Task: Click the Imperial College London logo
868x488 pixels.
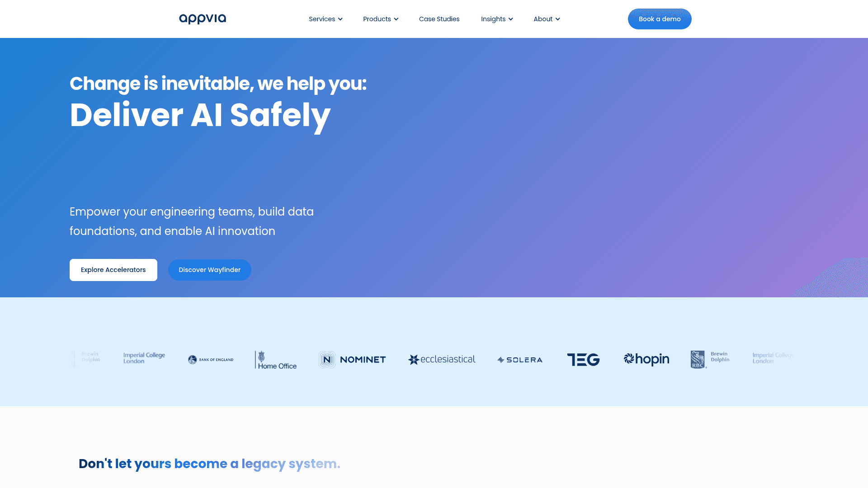Action: click(143, 357)
